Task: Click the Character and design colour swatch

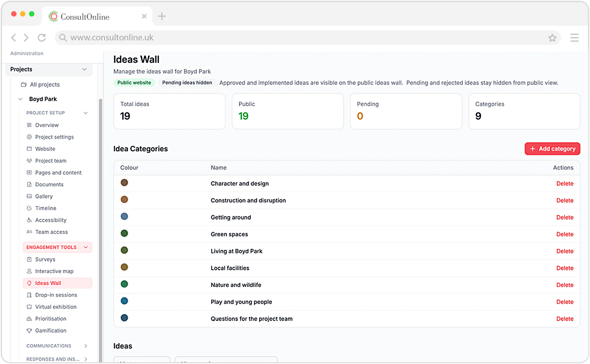Action: [124, 183]
